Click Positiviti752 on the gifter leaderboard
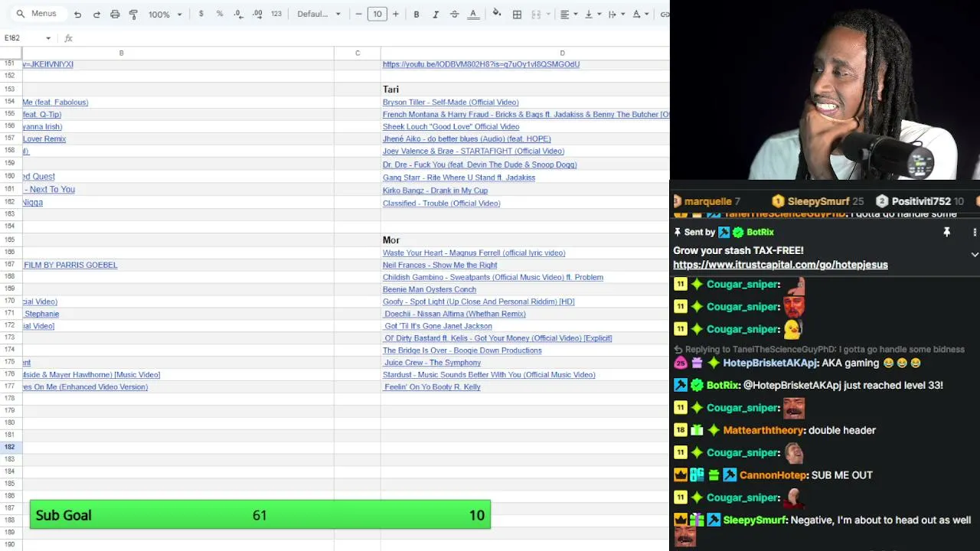The height and width of the screenshot is (551, 980). click(x=920, y=201)
